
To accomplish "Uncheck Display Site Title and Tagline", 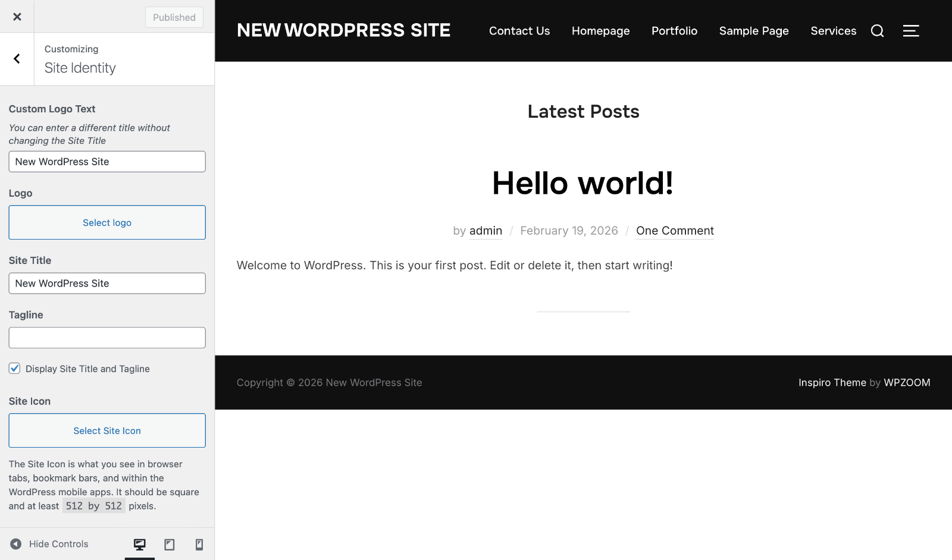I will click(x=14, y=369).
